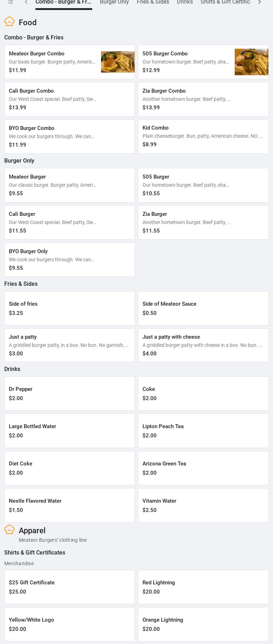Pick the Dr Pepper drink
The height and width of the screenshot is (644, 273).
(x=69, y=393)
